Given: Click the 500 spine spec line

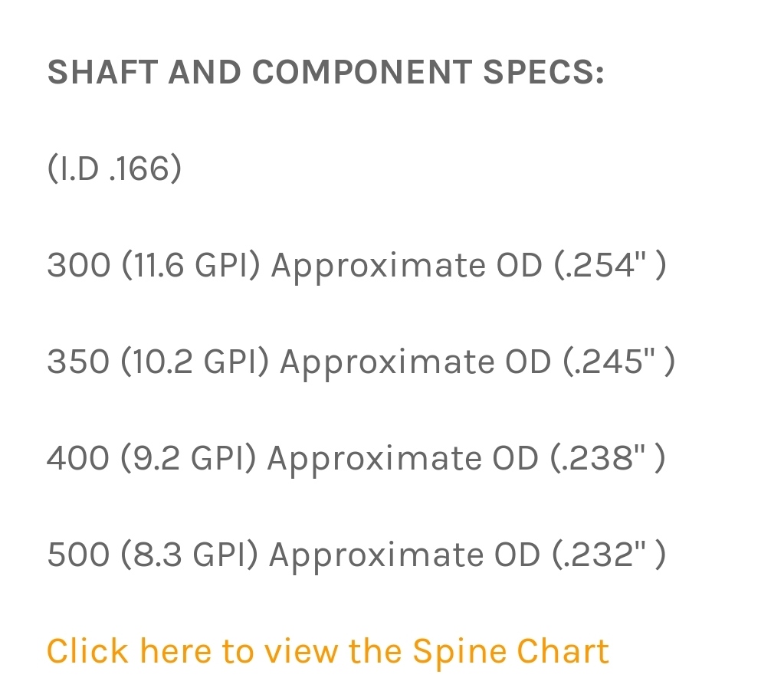Looking at the screenshot, I should 356,555.
